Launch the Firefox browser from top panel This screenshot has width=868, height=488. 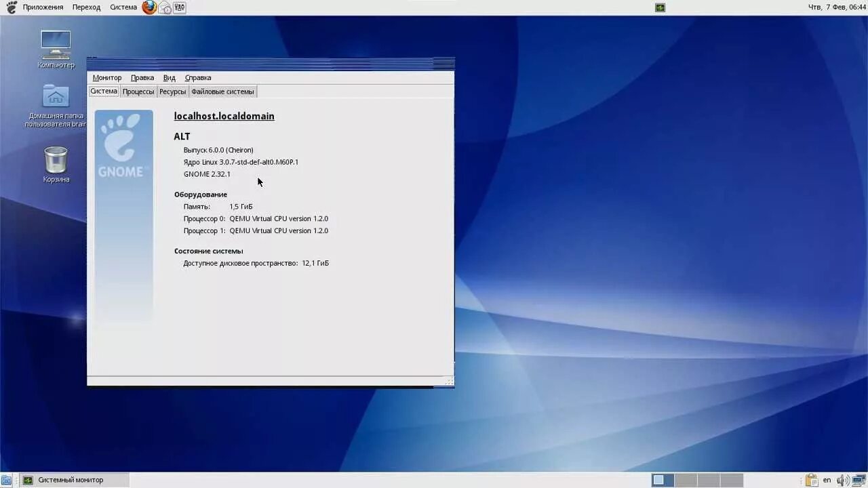[149, 7]
